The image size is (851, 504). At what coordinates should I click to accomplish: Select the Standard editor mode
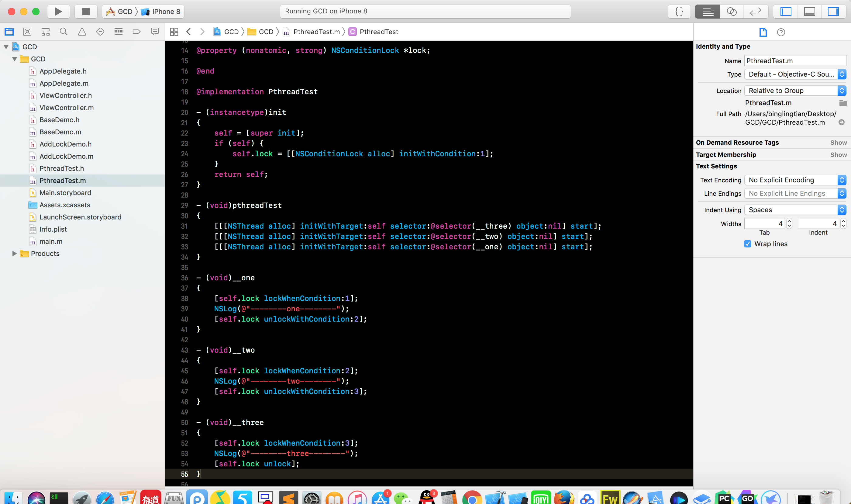(x=707, y=12)
